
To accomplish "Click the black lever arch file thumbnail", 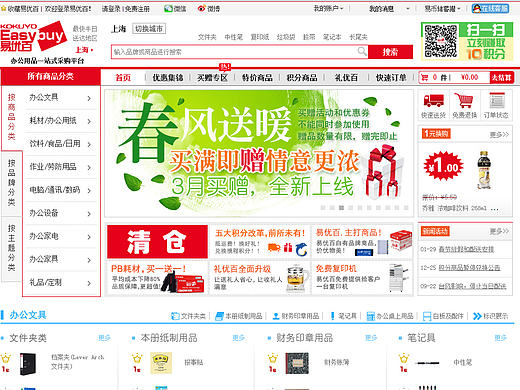I will point(28,364).
